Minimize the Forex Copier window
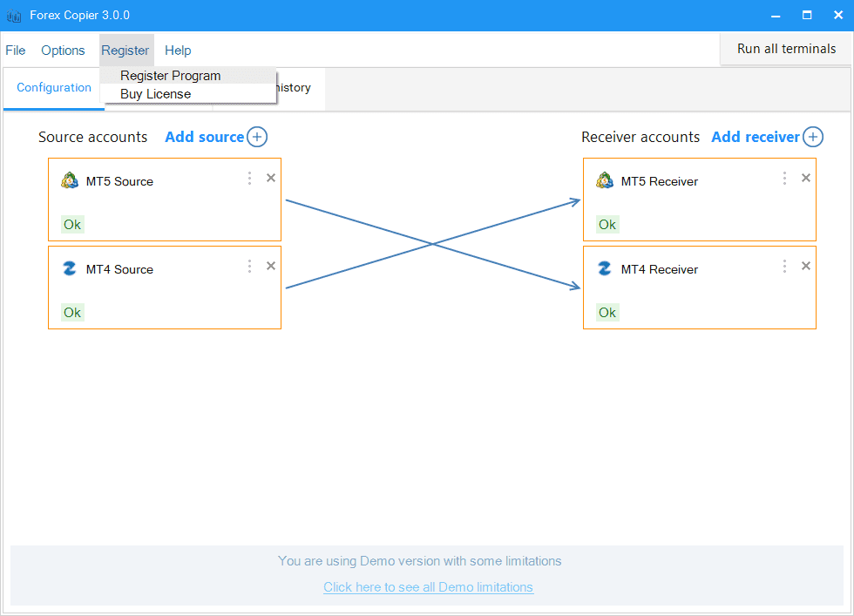The height and width of the screenshot is (616, 854). 776,16
